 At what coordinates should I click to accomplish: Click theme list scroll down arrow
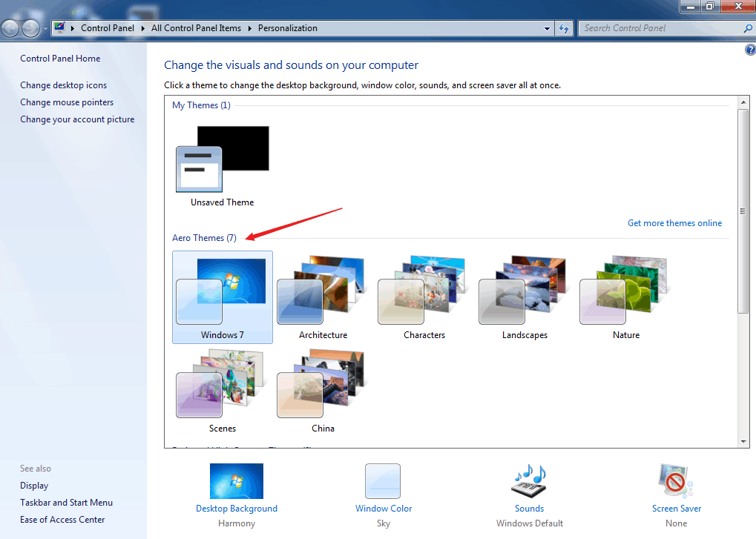tap(743, 441)
